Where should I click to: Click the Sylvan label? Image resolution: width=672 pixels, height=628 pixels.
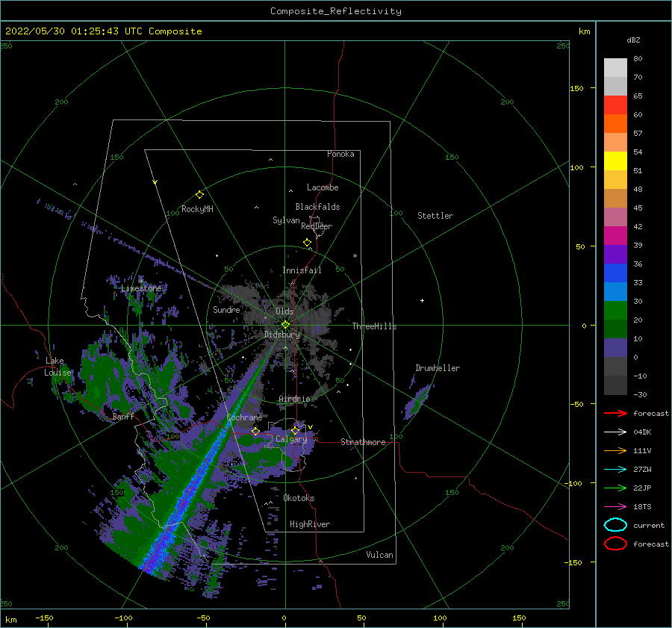pos(286,220)
